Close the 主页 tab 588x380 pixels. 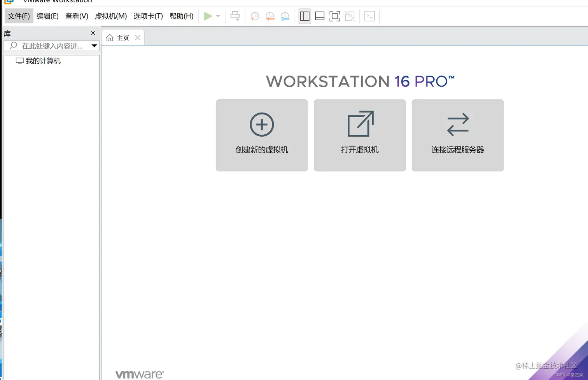coord(137,38)
